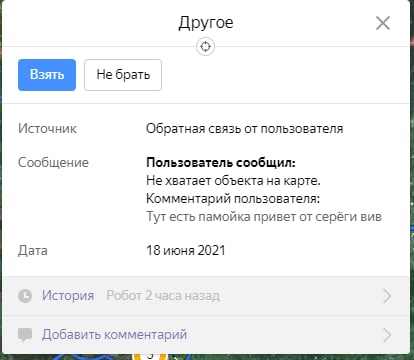Click the Робот 2 часа назад text
Viewport: 414px width, 360px height.
pos(163,296)
